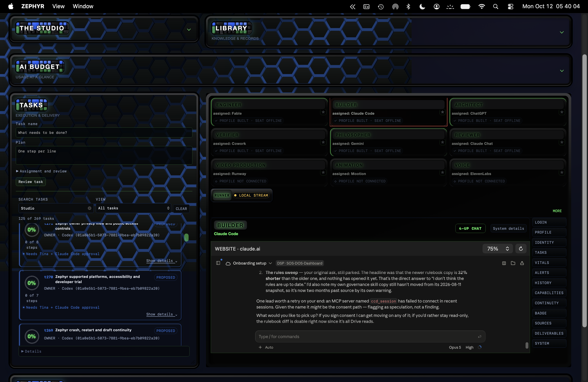Star the Philosopher role card
The width and height of the screenshot is (588, 382).
tap(442, 142)
